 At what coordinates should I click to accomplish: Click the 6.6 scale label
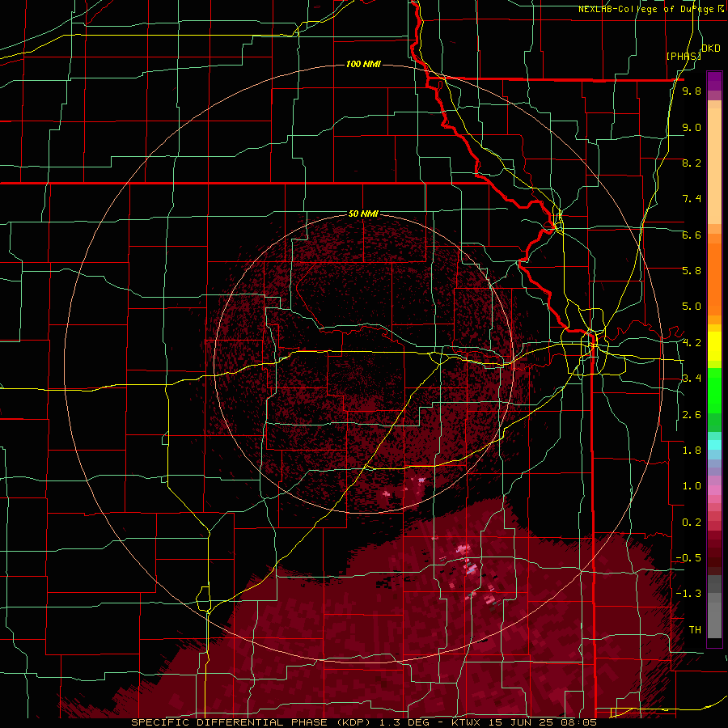point(692,235)
